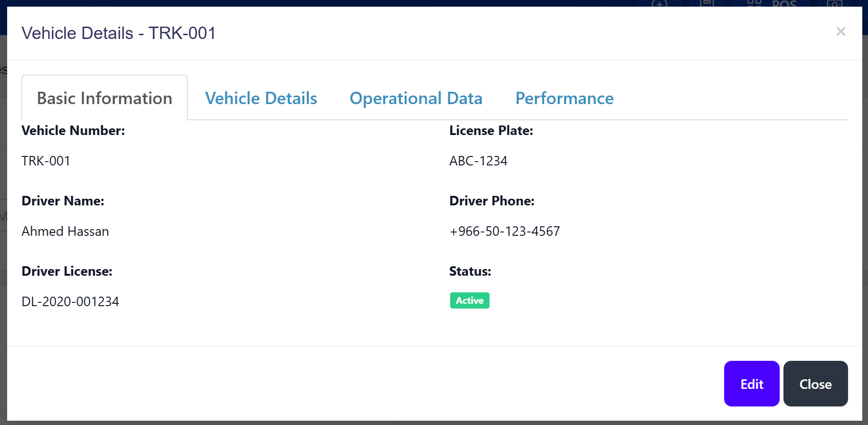The width and height of the screenshot is (868, 425).
Task: Click the vehicle number value TRK-001
Action: pyautogui.click(x=46, y=161)
